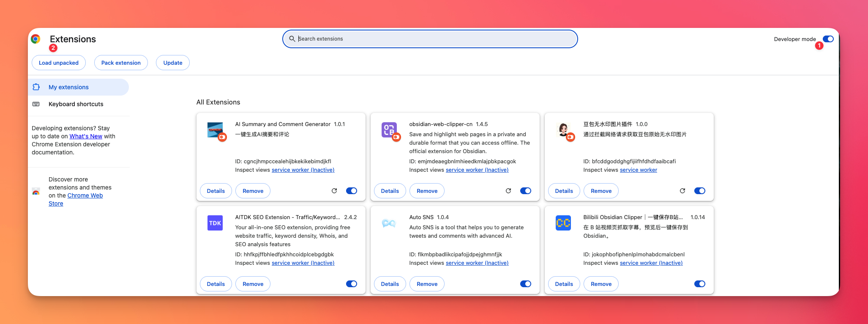Remove the Bilibili Obsidian Clipper extension
The height and width of the screenshot is (324, 868).
[601, 284]
